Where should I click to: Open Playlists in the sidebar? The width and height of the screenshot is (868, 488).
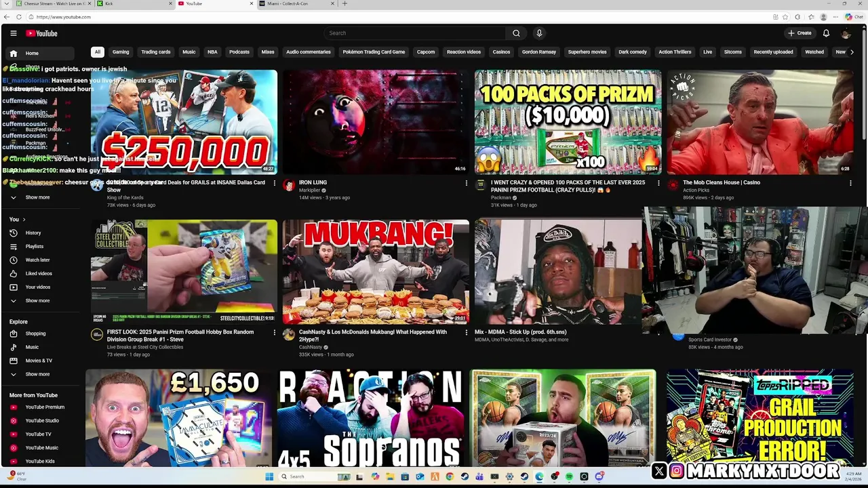pyautogui.click(x=41, y=246)
